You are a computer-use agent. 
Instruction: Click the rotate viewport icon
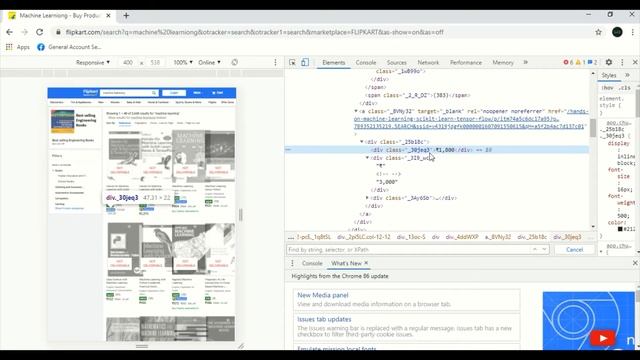click(x=234, y=62)
